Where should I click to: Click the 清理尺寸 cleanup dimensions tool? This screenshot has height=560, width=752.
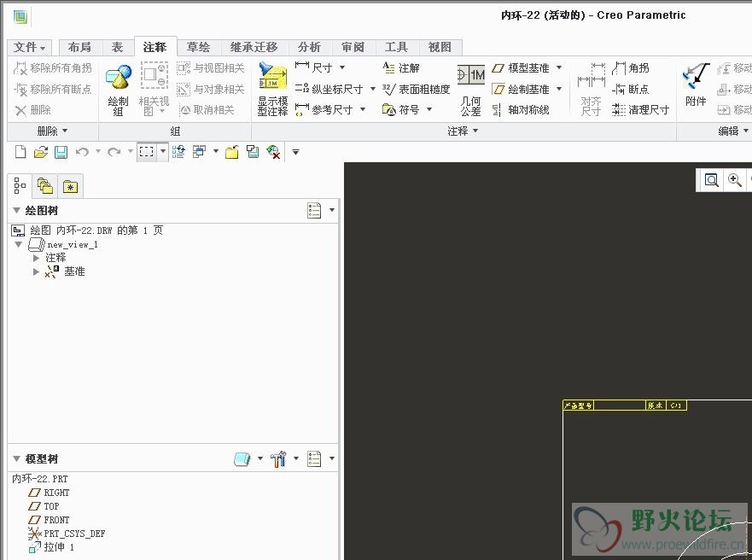tap(641, 110)
